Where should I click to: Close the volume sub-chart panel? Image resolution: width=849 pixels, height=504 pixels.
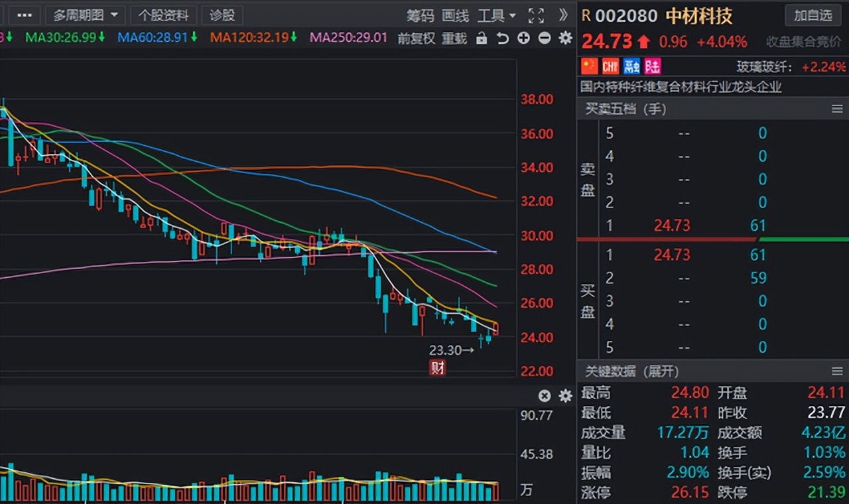click(x=545, y=396)
